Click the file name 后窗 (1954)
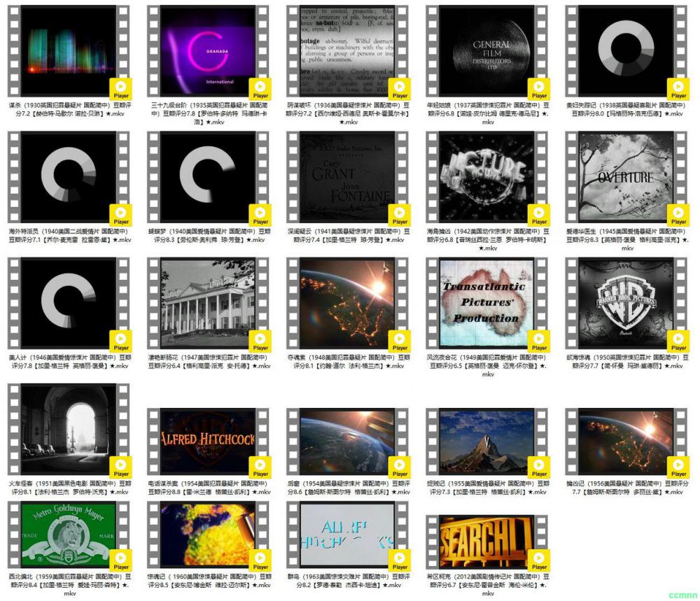The height and width of the screenshot is (601, 700). pyautogui.click(x=348, y=487)
